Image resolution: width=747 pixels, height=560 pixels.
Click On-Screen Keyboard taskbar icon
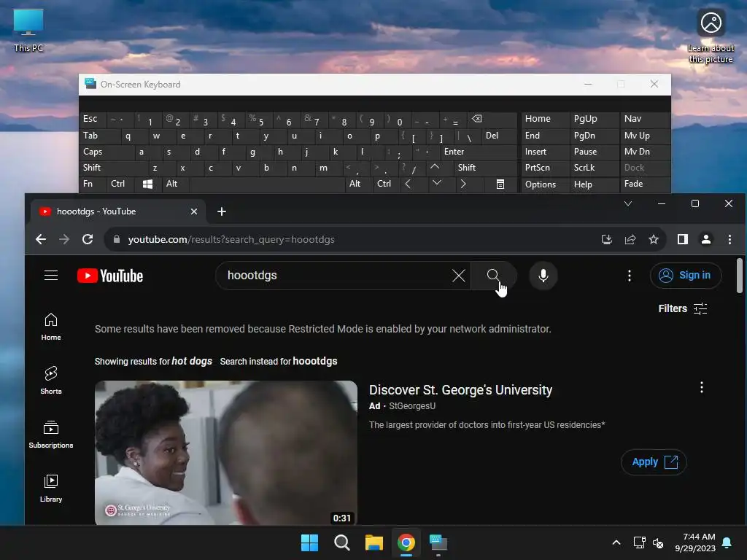click(438, 542)
